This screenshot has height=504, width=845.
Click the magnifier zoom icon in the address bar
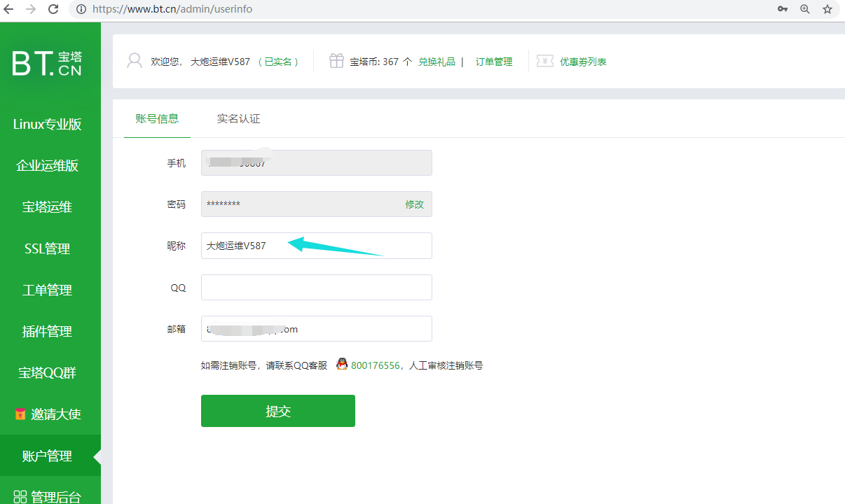point(804,9)
